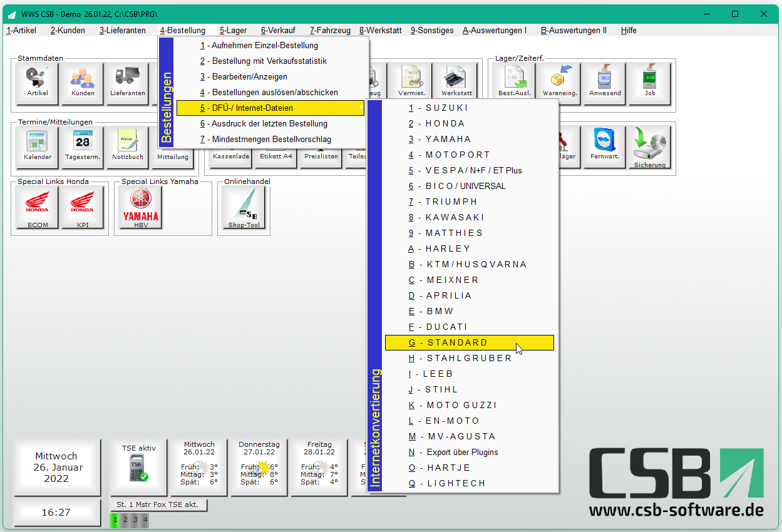This screenshot has height=532, width=782.
Task: Select YAMAHA in the submenu
Action: coord(470,139)
